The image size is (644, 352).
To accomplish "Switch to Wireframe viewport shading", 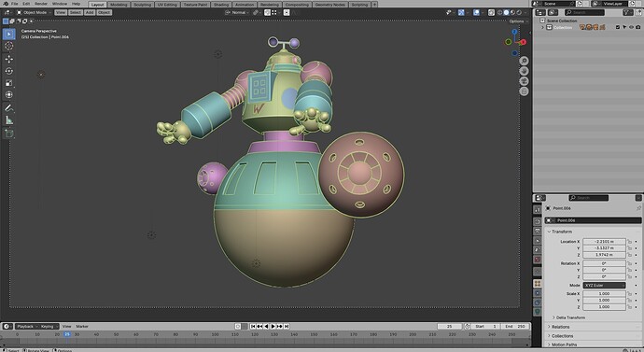I will (500, 12).
